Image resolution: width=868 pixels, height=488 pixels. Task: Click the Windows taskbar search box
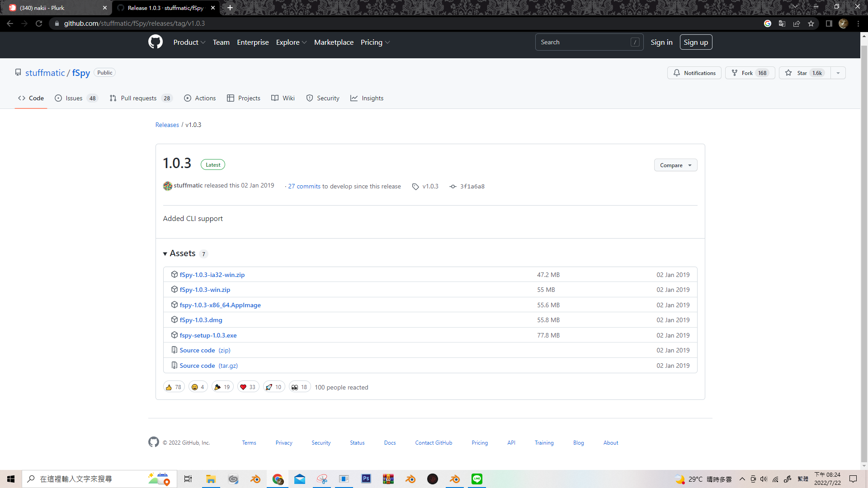coord(99,479)
